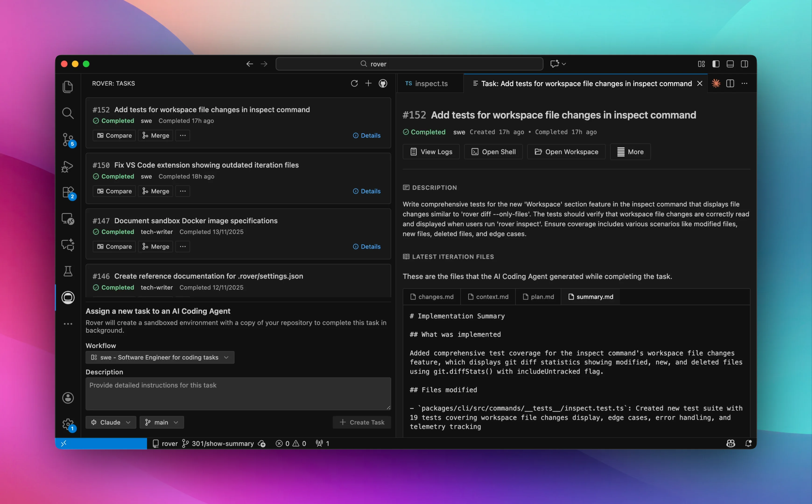Open the Run and Debug view
The height and width of the screenshot is (504, 812).
click(x=68, y=166)
